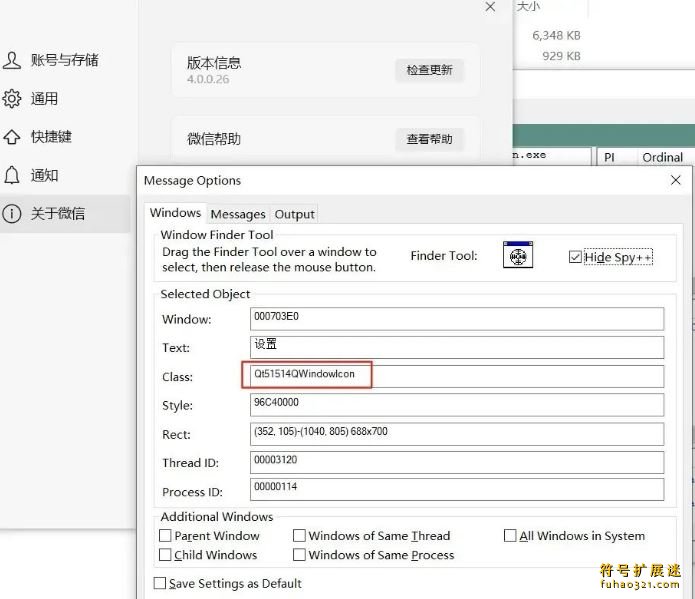The image size is (695, 599).
Task: Check Windows of Same Process
Action: pyautogui.click(x=299, y=555)
